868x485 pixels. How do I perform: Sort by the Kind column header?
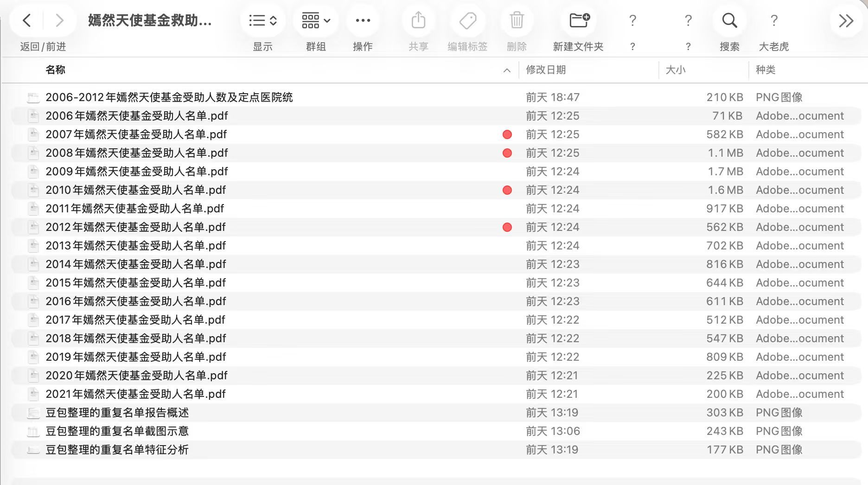tap(766, 70)
